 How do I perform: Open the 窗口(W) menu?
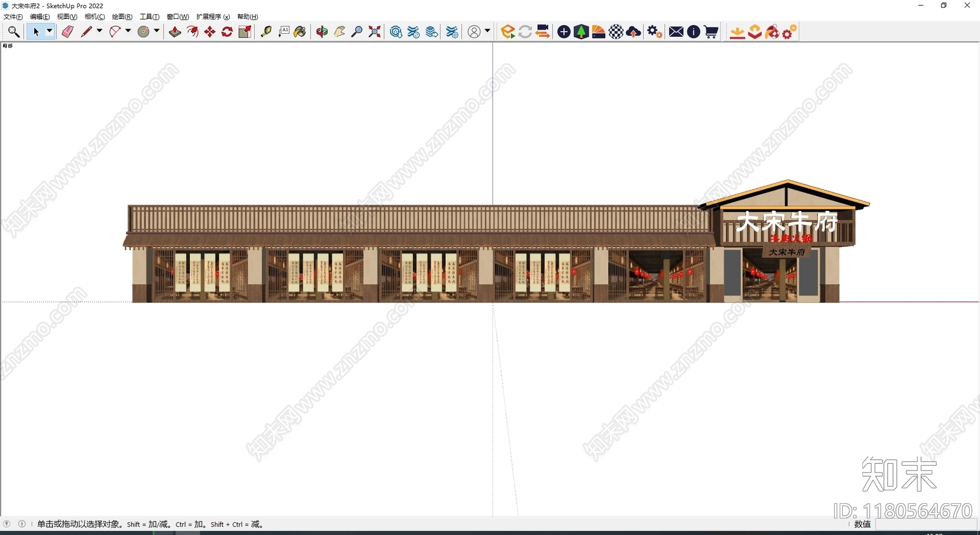point(178,17)
